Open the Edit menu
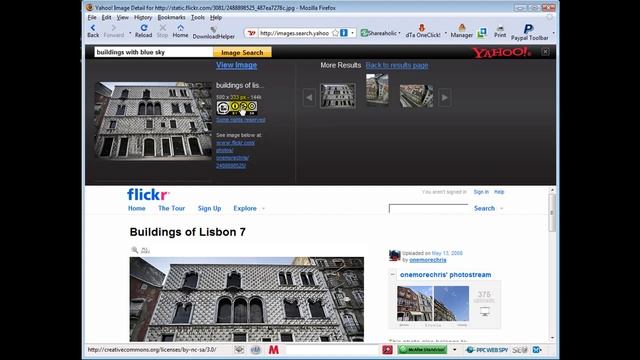 pyautogui.click(x=106, y=18)
